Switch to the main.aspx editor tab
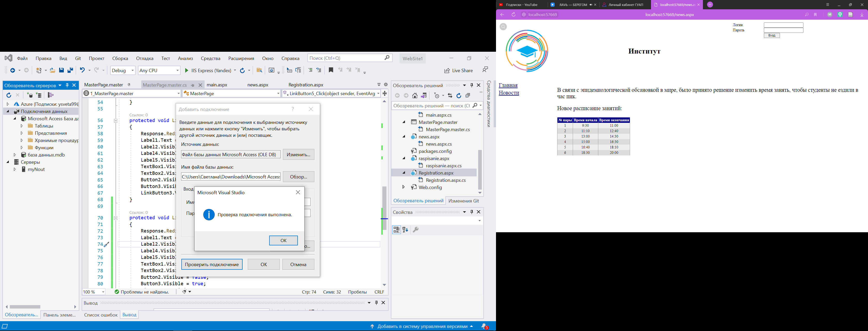The width and height of the screenshot is (868, 331). pyautogui.click(x=217, y=85)
